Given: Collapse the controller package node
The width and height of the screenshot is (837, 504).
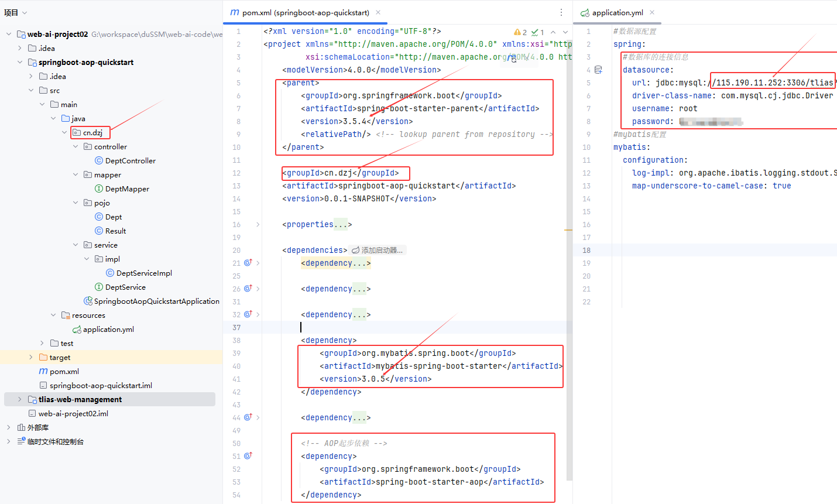Looking at the screenshot, I should (x=76, y=146).
